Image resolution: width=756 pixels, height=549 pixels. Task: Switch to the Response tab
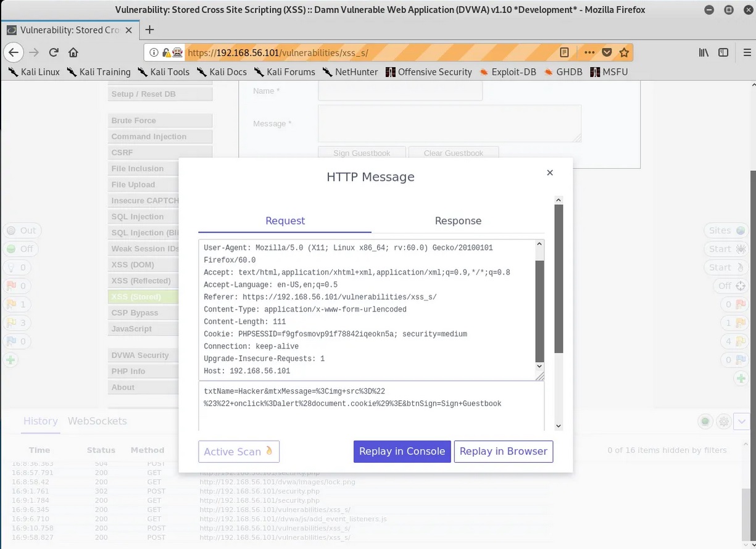click(458, 221)
